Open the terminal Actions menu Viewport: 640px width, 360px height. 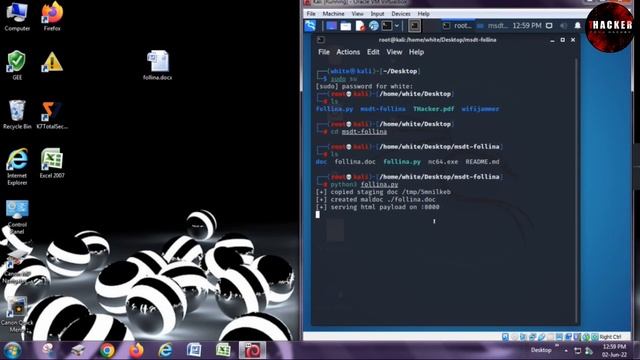[348, 52]
